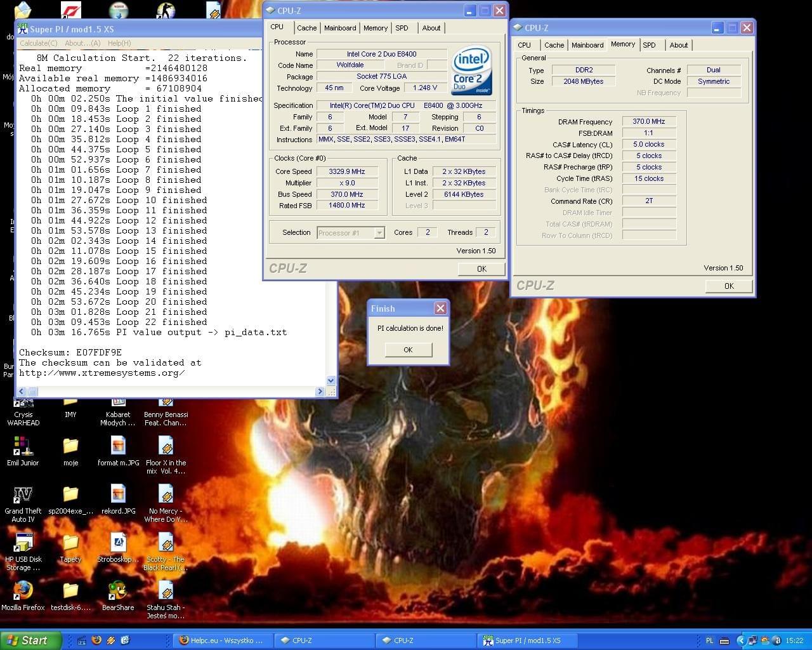
Task: Open the HP USB Disk Storage shortcut
Action: click(23, 552)
